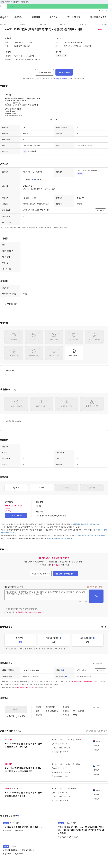Image resolution: width=108 pixels, height=868 pixels.
Task: Switch to the 근무조건 tab
Action: [23, 24]
